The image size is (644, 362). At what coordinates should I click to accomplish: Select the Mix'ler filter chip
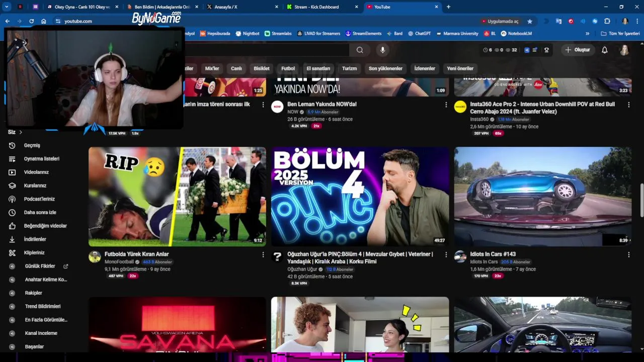(212, 68)
